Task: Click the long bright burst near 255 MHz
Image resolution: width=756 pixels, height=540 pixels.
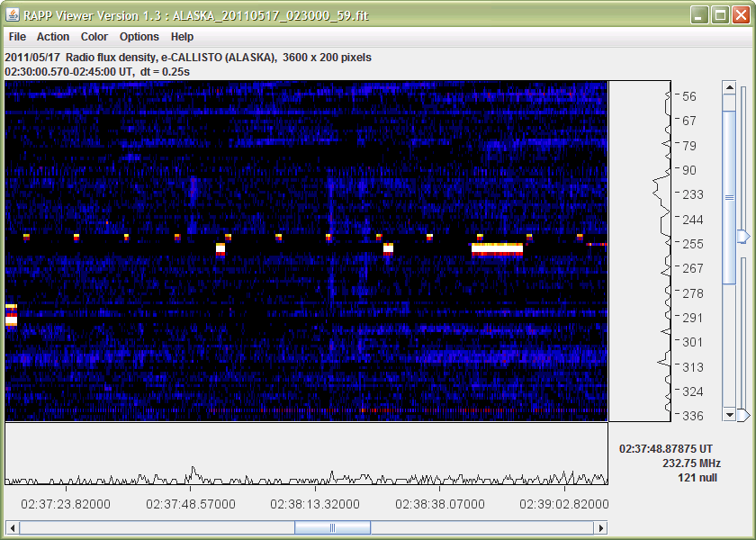Action: 497,250
